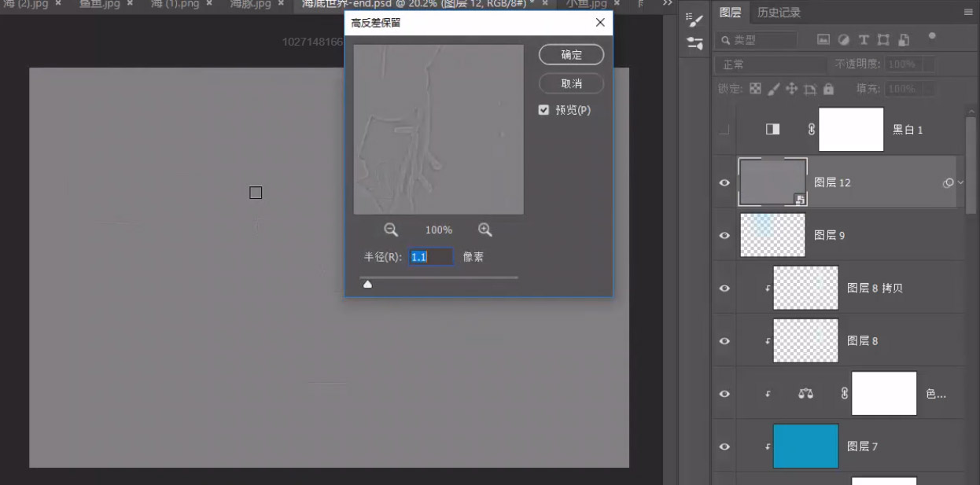Screen dimensions: 980x485
Task: Select the 黑白 1 layer mask thumbnail
Action: pos(851,130)
